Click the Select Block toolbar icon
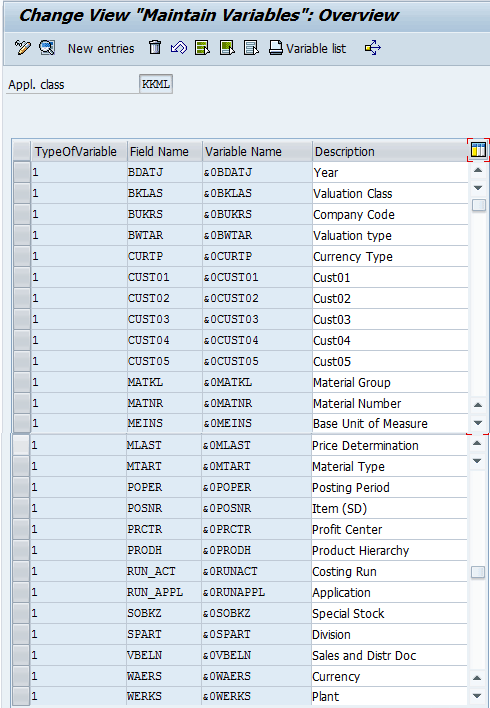Viewport: 490px width, 708px height. (x=227, y=47)
